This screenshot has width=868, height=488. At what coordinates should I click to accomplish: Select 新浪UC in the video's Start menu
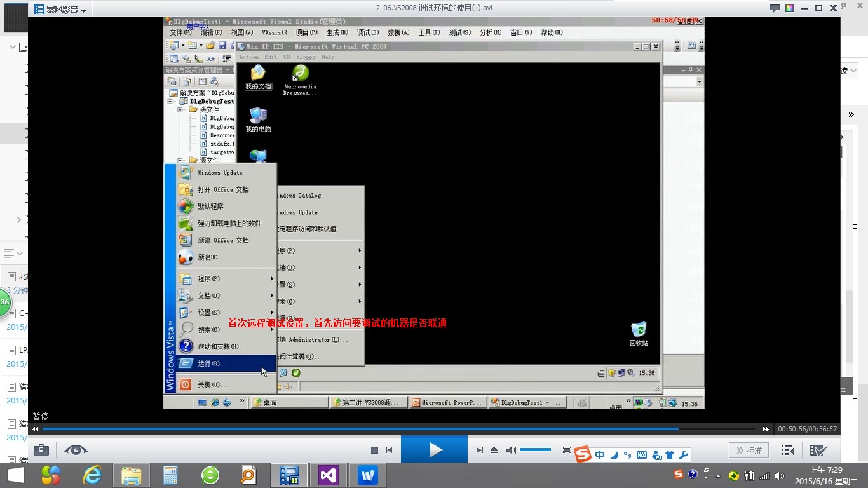click(226, 257)
